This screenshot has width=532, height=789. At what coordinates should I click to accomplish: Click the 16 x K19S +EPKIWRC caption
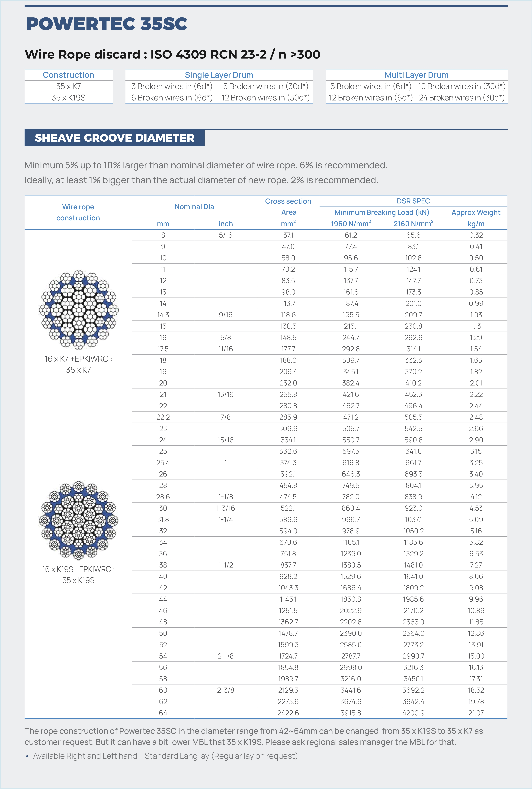78,569
